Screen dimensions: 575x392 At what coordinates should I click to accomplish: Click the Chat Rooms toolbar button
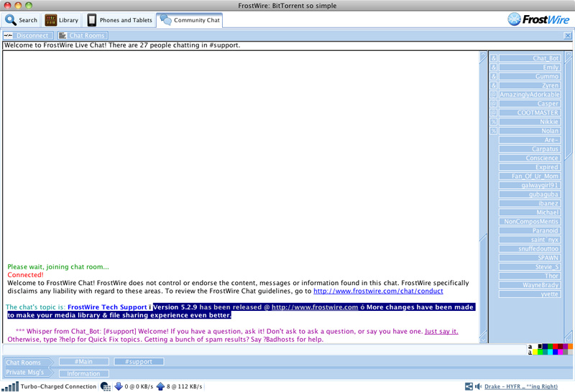point(83,35)
